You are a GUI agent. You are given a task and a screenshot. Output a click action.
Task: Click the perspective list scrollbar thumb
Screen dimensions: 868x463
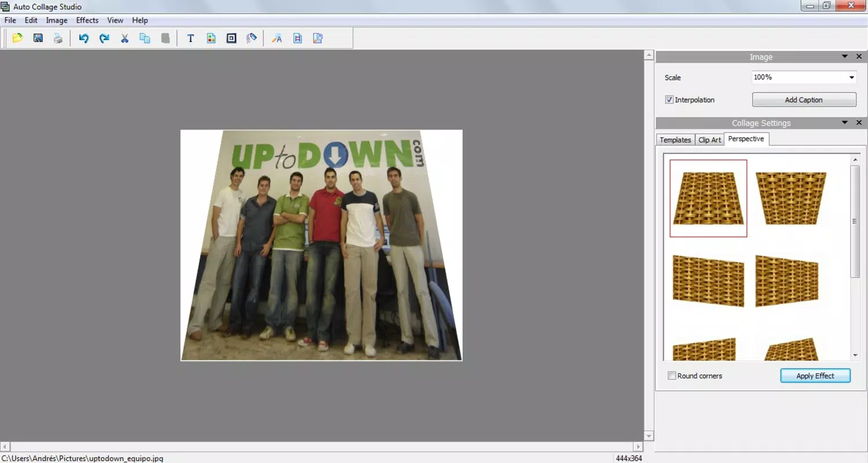pyautogui.click(x=855, y=221)
